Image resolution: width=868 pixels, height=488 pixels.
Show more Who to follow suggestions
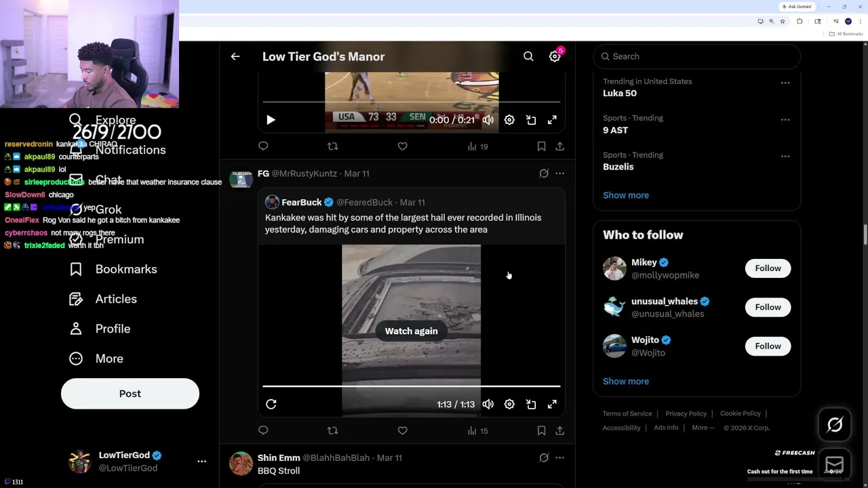pyautogui.click(x=626, y=381)
